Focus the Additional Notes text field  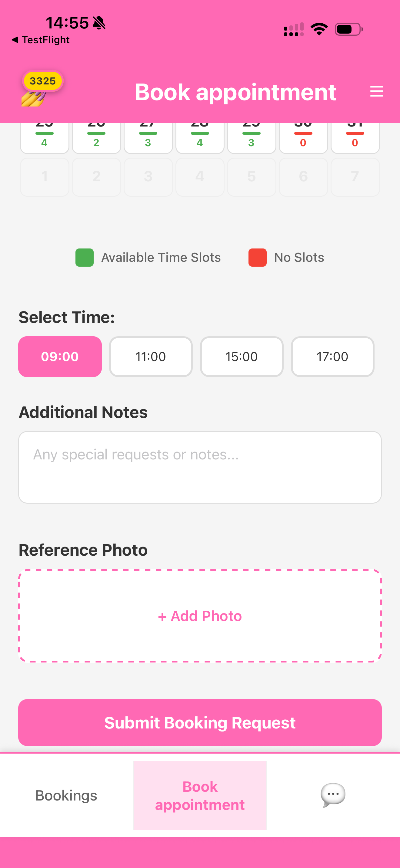[200, 467]
